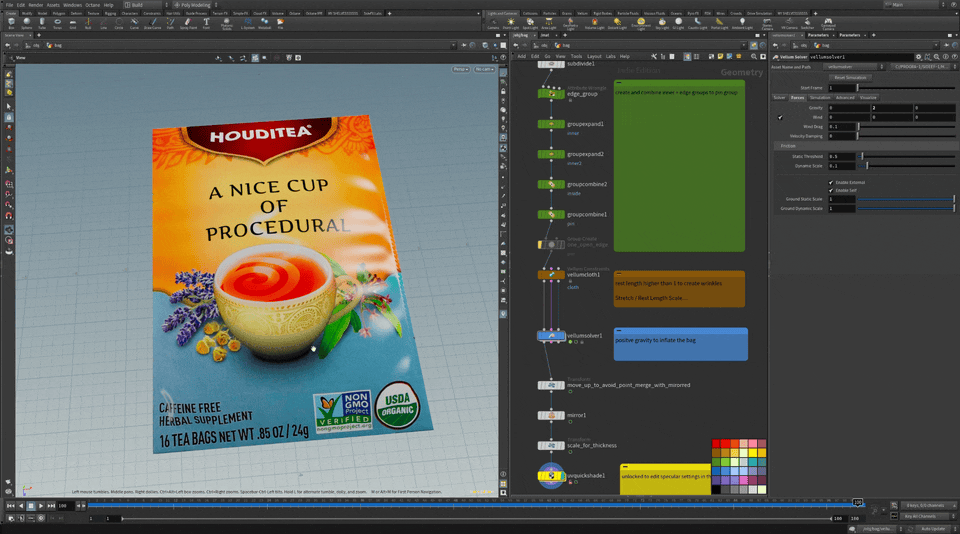Open the Persp viewport camera dropdown
Image resolution: width=960 pixels, height=534 pixels.
tap(461, 69)
